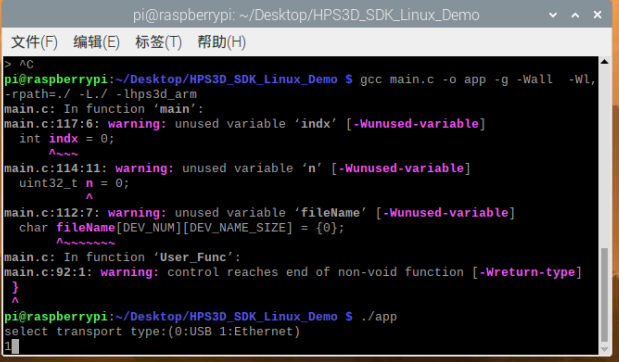Click the empty scrollbar track above the thumb
Screen dimensions: 619x362
[x=604, y=156]
